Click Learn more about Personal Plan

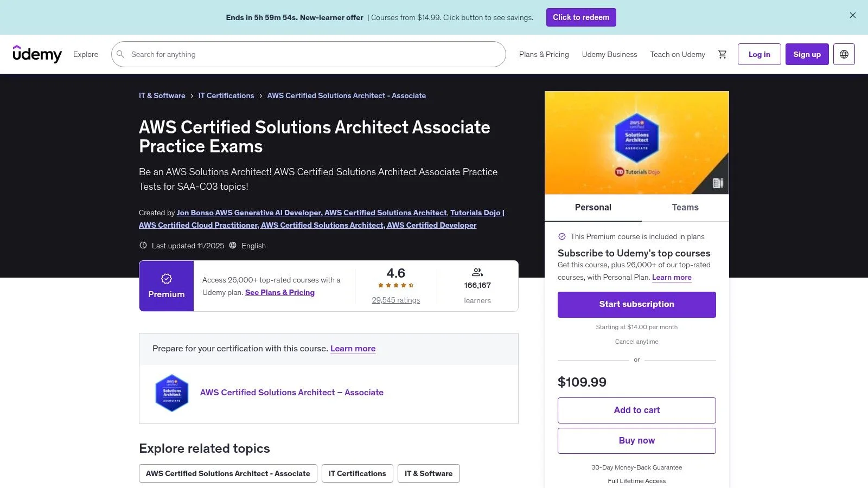(672, 277)
